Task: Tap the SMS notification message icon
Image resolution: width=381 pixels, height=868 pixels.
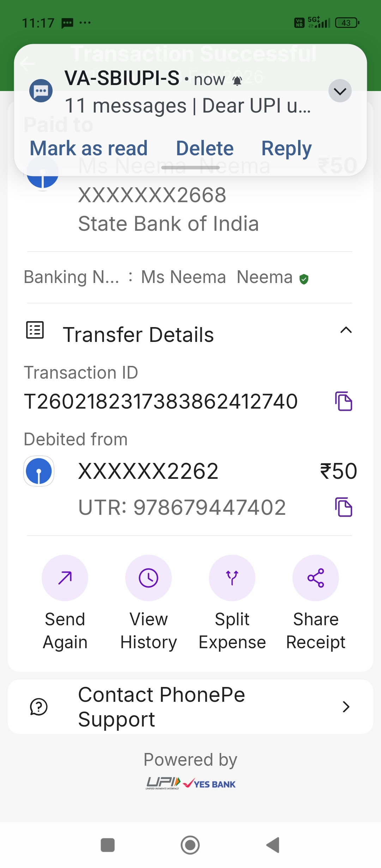Action: pos(41,91)
